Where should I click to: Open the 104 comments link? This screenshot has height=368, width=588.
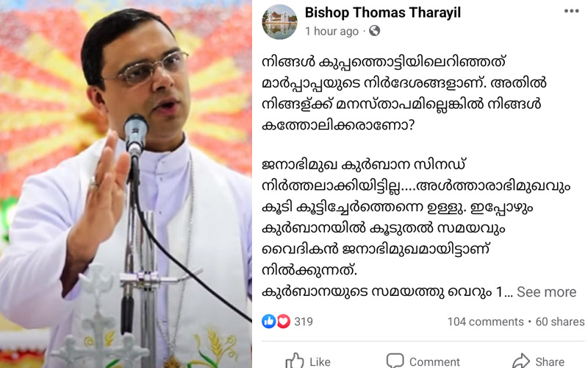[x=485, y=322]
